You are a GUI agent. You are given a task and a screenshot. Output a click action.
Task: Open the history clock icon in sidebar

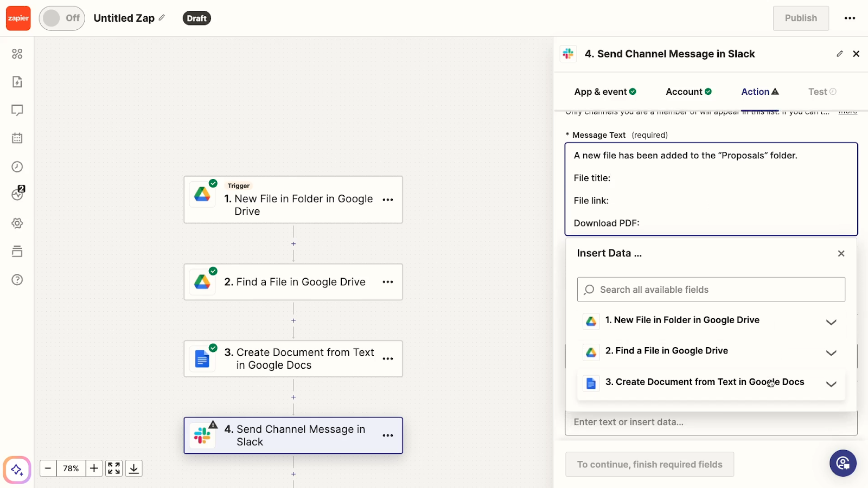point(17,166)
